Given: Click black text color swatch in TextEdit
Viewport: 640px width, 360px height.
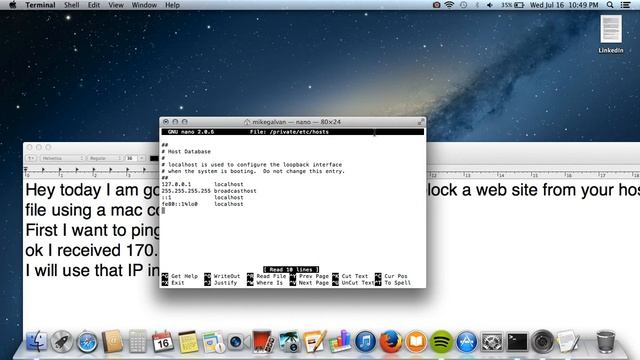Looking at the screenshot, I should 154,158.
